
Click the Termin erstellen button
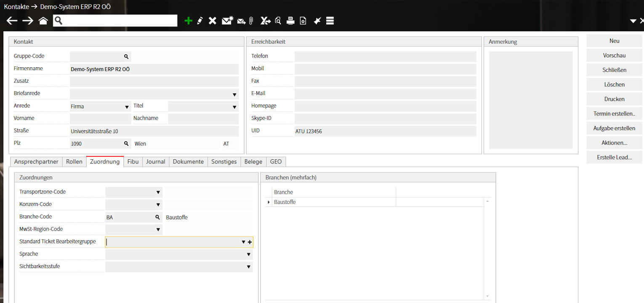pyautogui.click(x=614, y=114)
